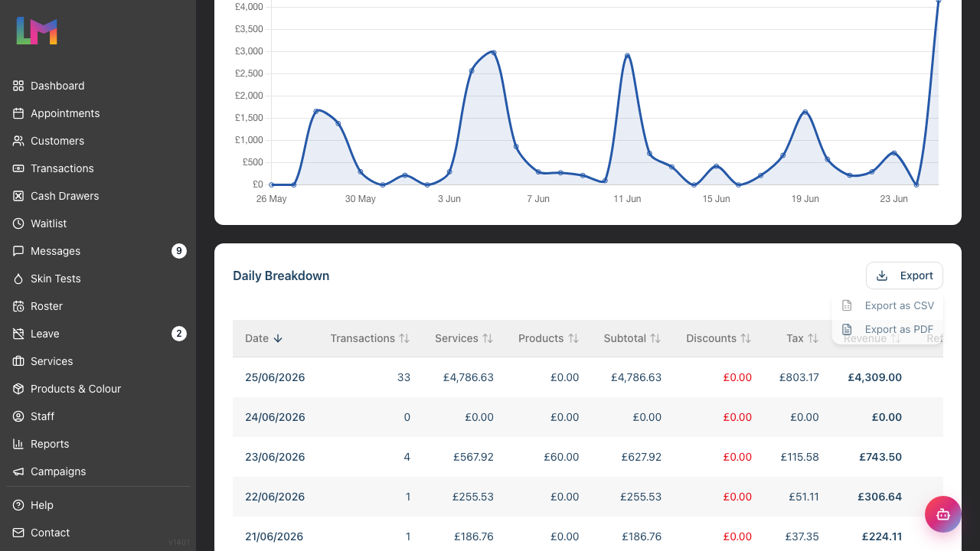Click the Waitlist clock icon
The image size is (980, 551).
pos(18,223)
